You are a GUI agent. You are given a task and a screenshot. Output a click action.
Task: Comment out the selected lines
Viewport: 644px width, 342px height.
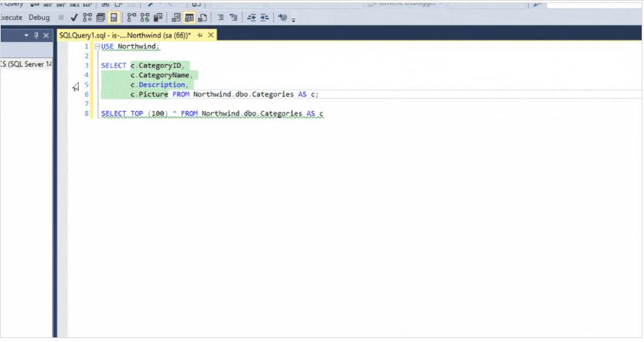220,18
